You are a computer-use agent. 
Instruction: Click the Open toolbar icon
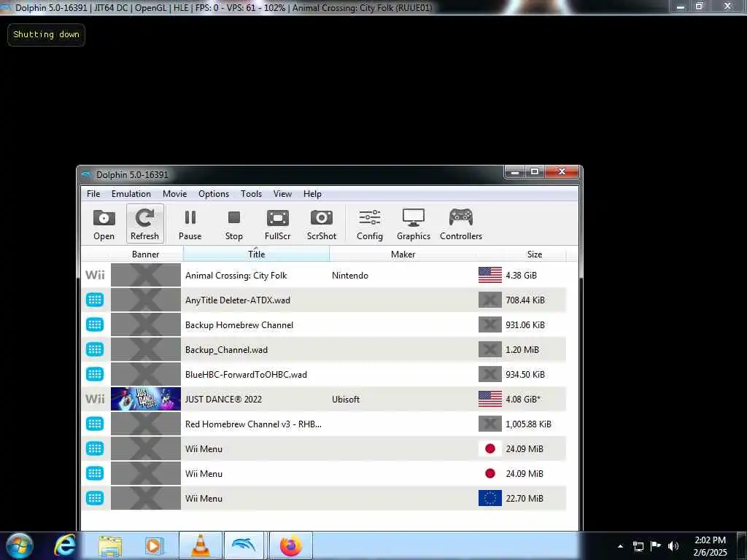104,224
